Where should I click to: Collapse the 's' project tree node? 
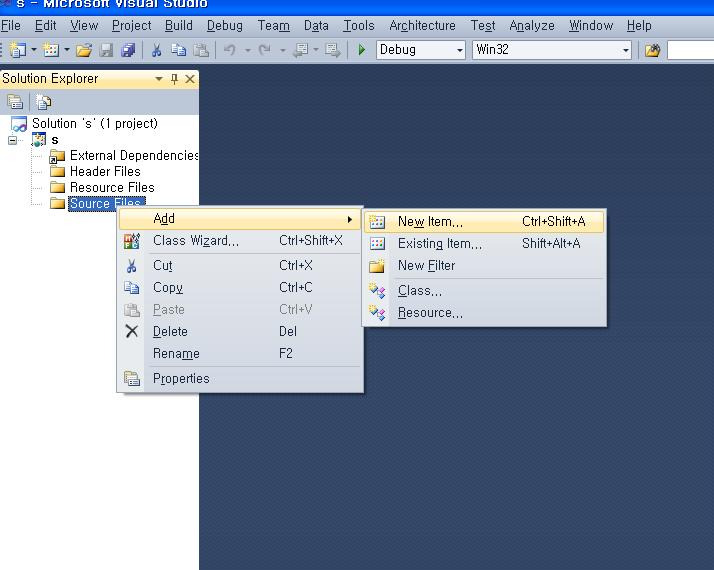[x=13, y=140]
